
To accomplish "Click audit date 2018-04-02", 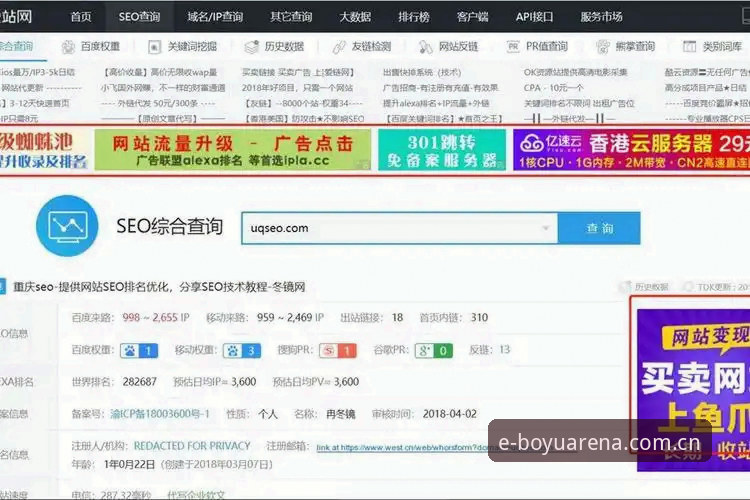I will click(x=450, y=414).
